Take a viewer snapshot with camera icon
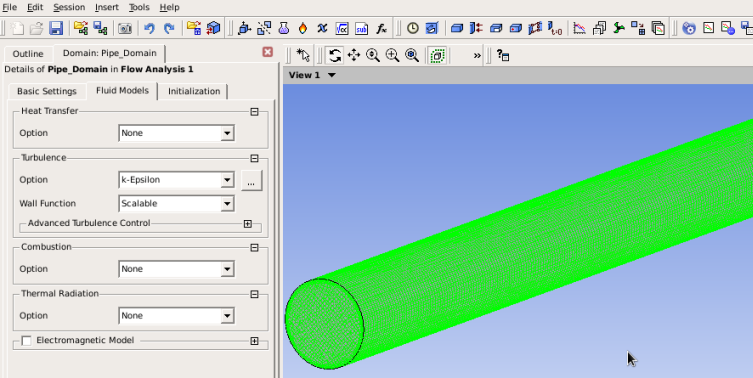 125,28
